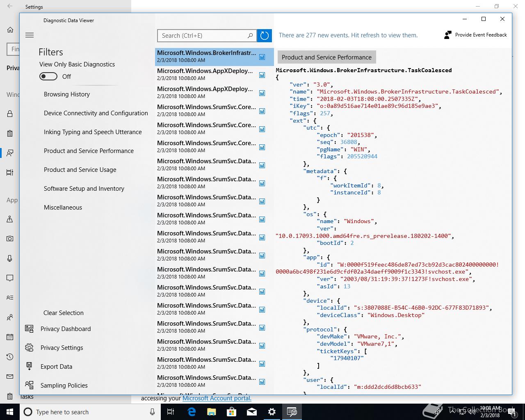Click Diagnostic Data Viewer taskbar icon

click(292, 412)
